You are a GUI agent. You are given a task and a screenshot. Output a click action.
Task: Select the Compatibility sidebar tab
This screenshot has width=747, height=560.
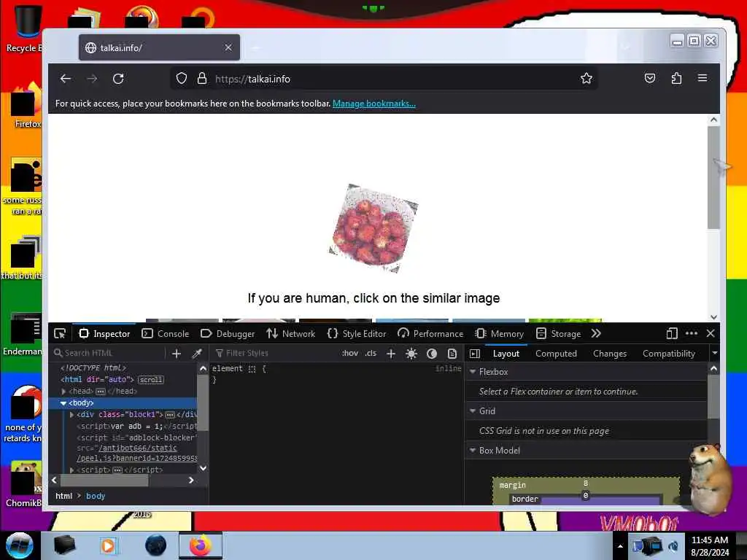pos(668,354)
